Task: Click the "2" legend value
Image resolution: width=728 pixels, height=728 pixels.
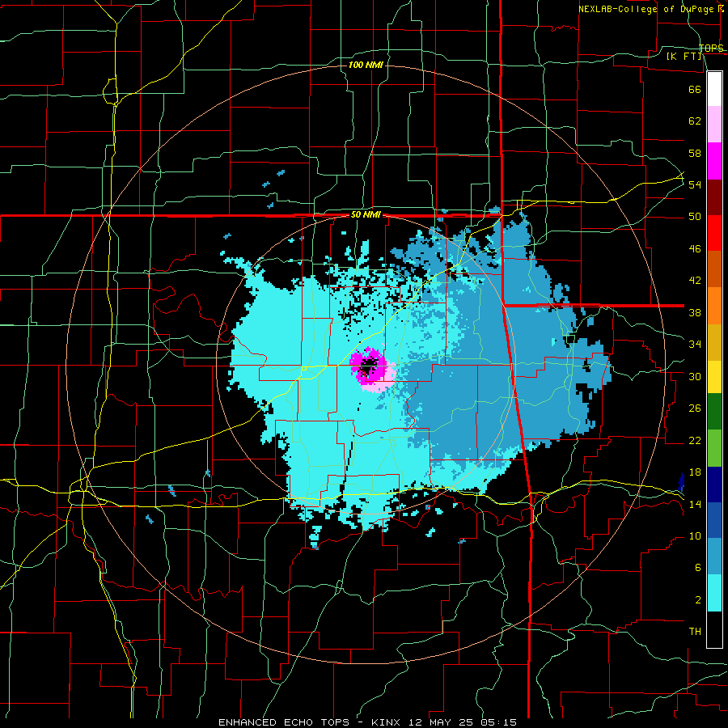Action: click(697, 600)
